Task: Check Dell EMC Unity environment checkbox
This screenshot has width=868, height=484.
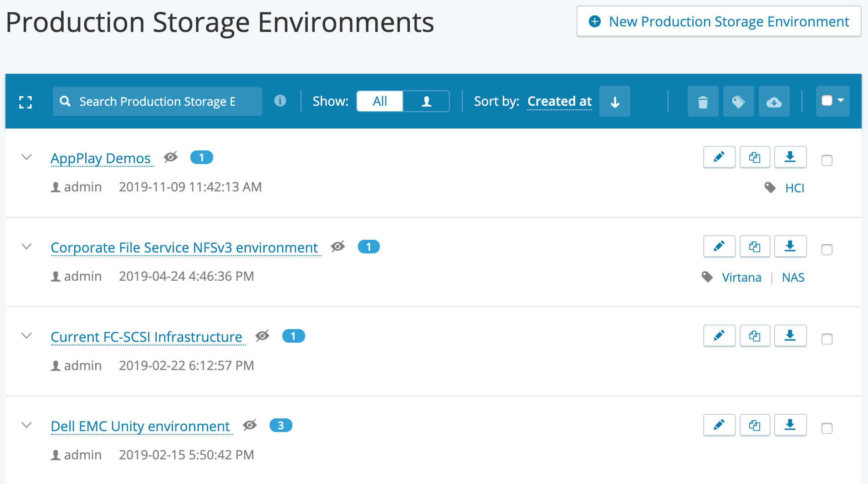Action: click(x=827, y=428)
